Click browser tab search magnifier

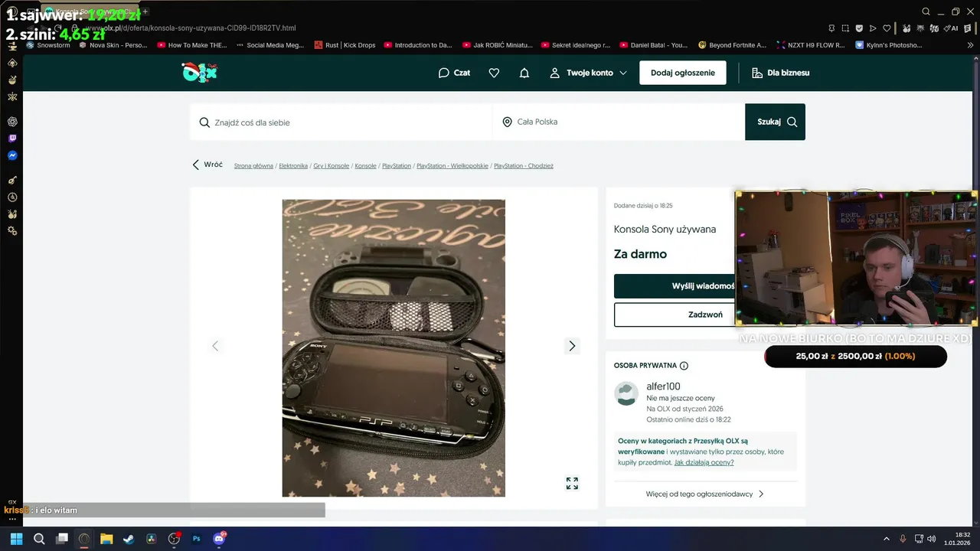tap(926, 11)
